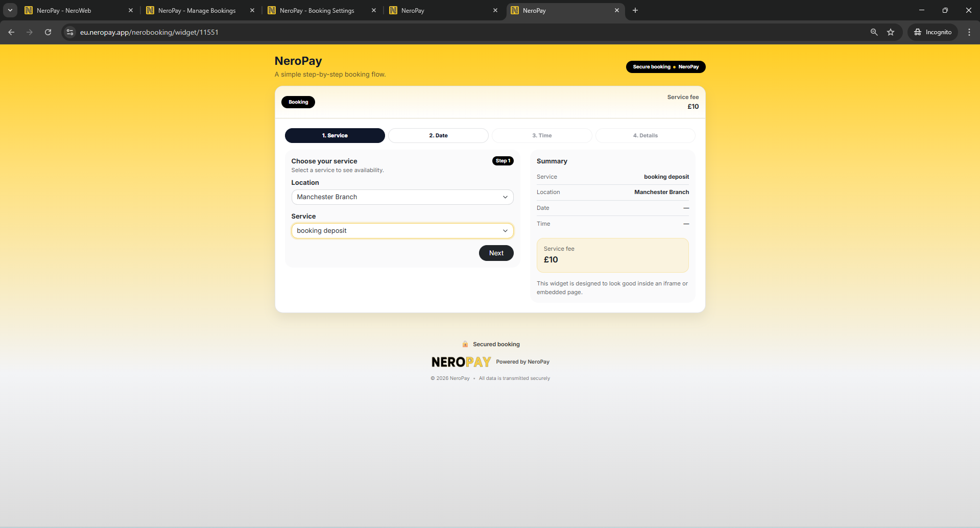
Task: Select the 1. Service step
Action: pos(334,135)
